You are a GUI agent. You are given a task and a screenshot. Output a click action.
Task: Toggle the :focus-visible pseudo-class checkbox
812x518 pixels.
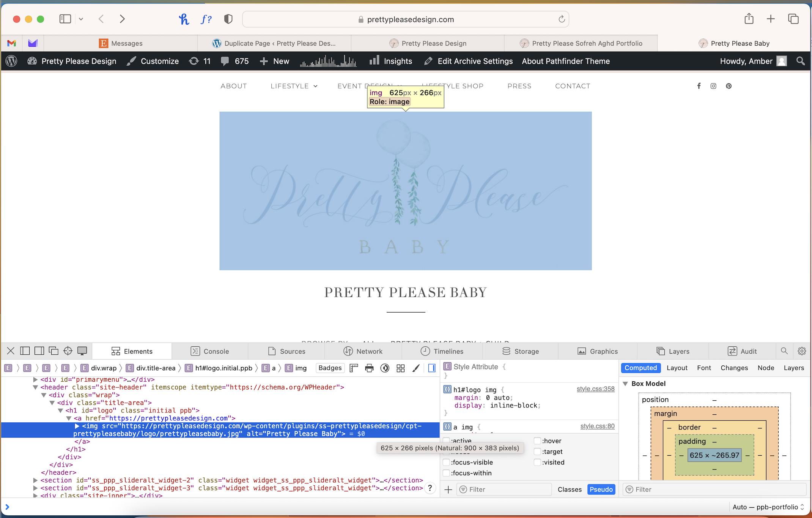(x=446, y=462)
